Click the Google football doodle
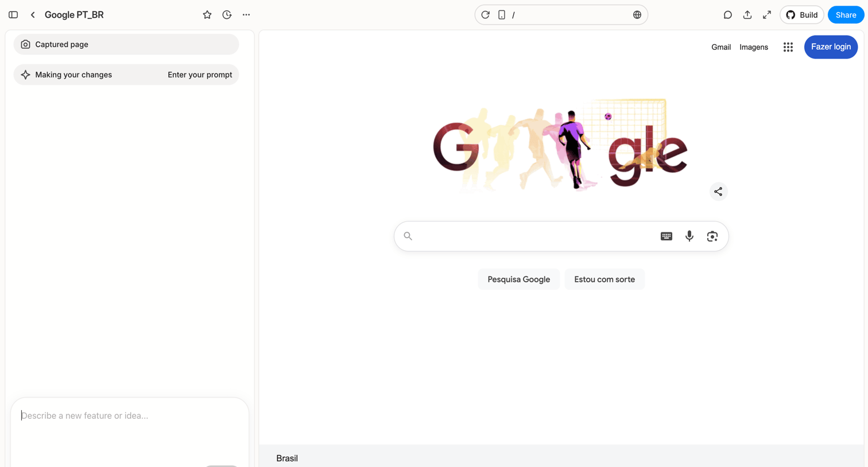The image size is (868, 467). 560,144
